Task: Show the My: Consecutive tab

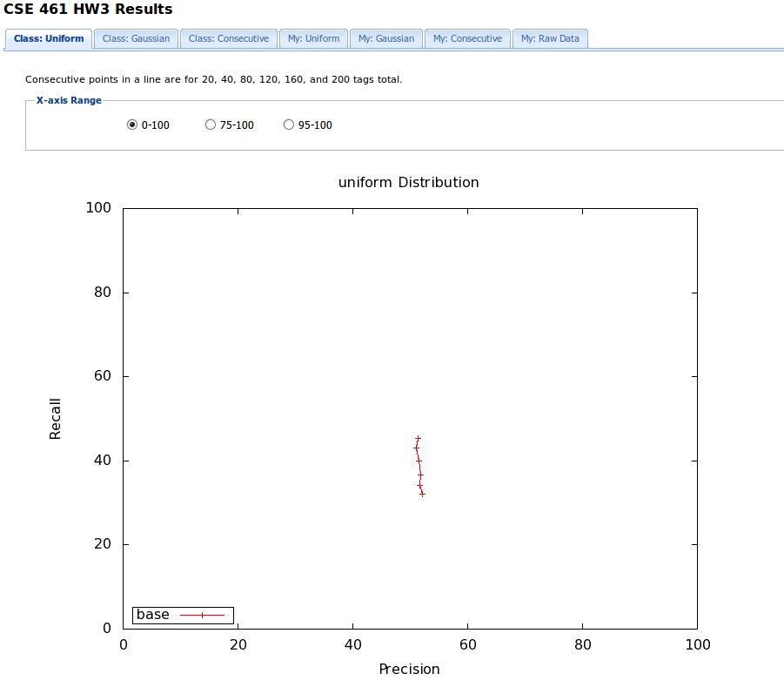Action: point(467,38)
